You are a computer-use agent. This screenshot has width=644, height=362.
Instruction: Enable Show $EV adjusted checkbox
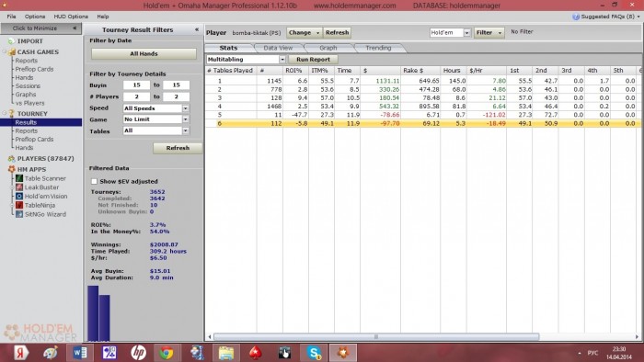(94, 181)
